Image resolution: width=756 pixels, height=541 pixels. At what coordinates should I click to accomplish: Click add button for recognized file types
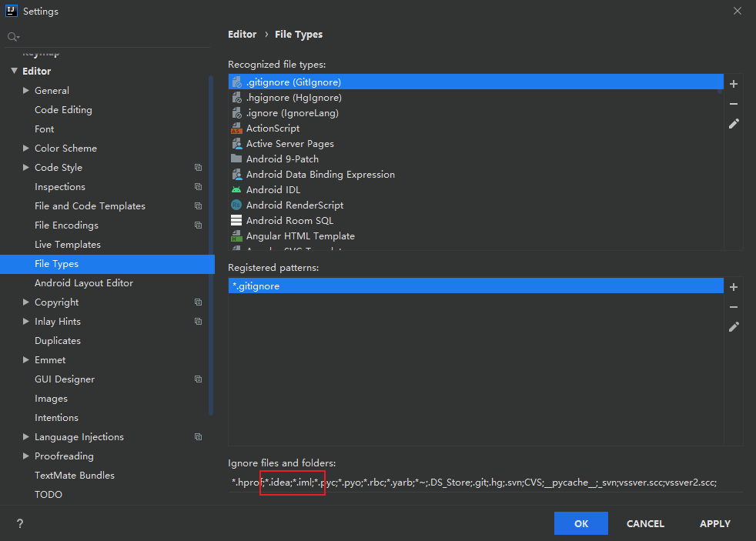734,84
